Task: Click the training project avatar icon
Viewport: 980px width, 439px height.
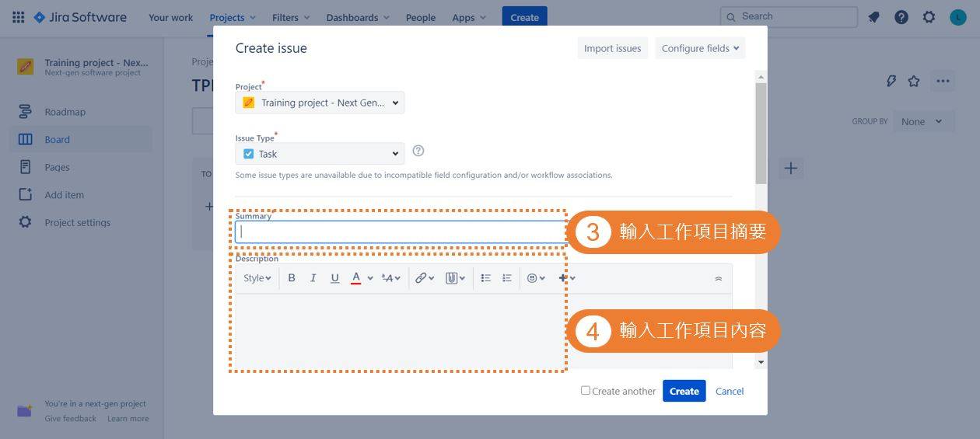Action: tap(25, 66)
